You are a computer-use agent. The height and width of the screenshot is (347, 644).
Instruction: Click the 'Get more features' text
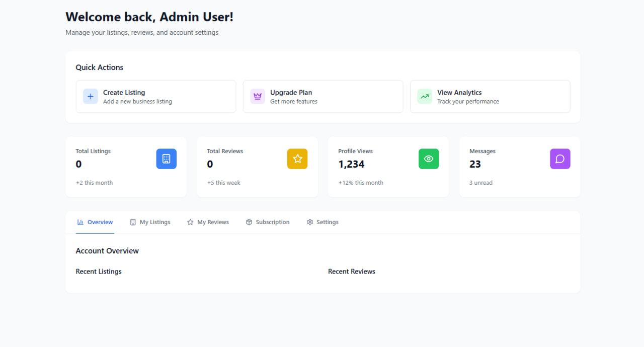click(x=294, y=102)
